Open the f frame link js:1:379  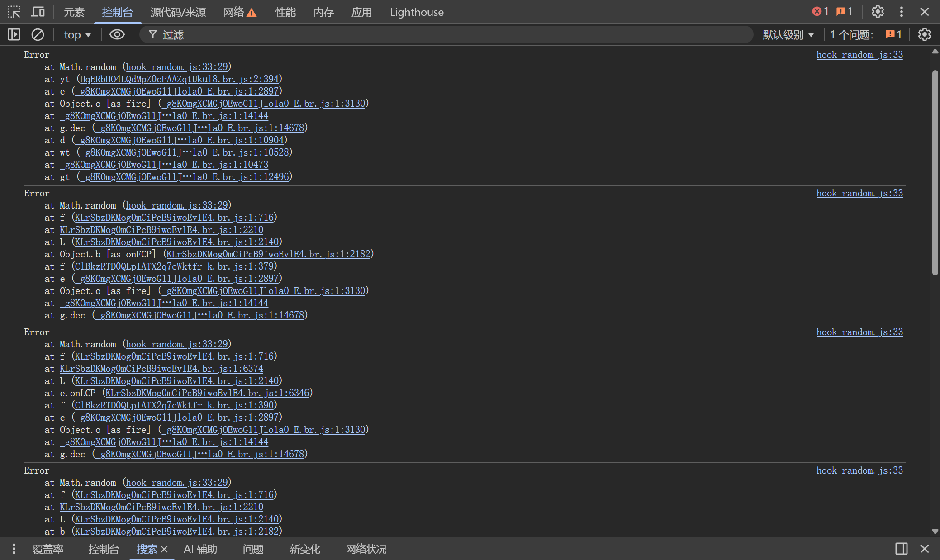(x=174, y=266)
